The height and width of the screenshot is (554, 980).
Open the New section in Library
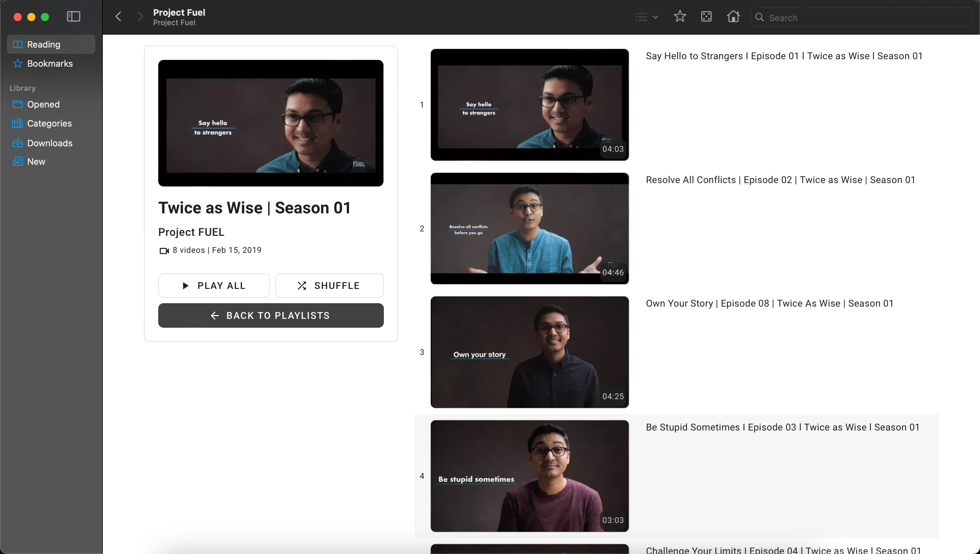tap(36, 161)
